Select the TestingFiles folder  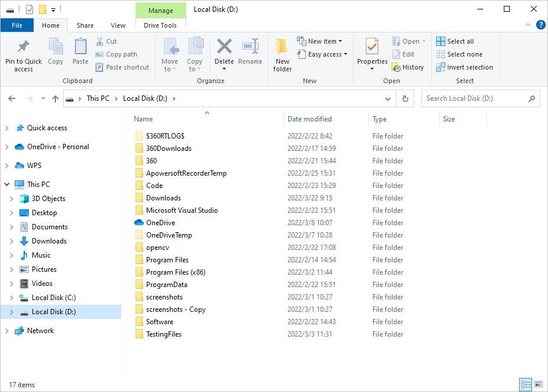164,334
